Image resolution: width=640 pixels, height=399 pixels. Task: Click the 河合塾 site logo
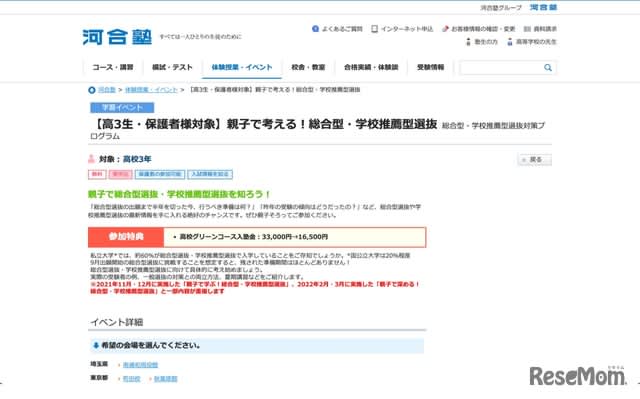(117, 37)
